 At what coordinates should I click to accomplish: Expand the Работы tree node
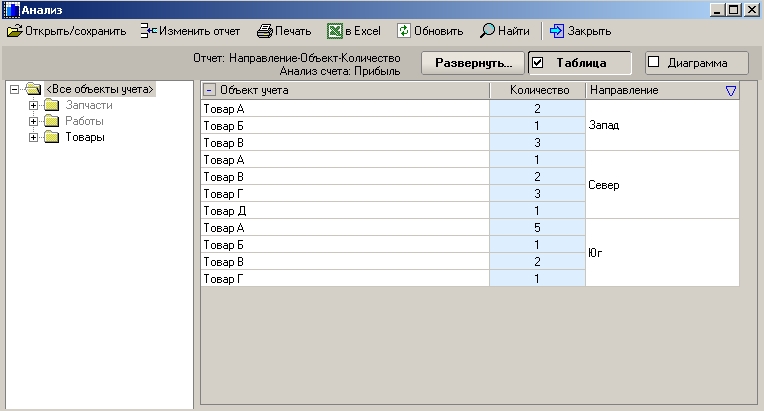point(34,121)
